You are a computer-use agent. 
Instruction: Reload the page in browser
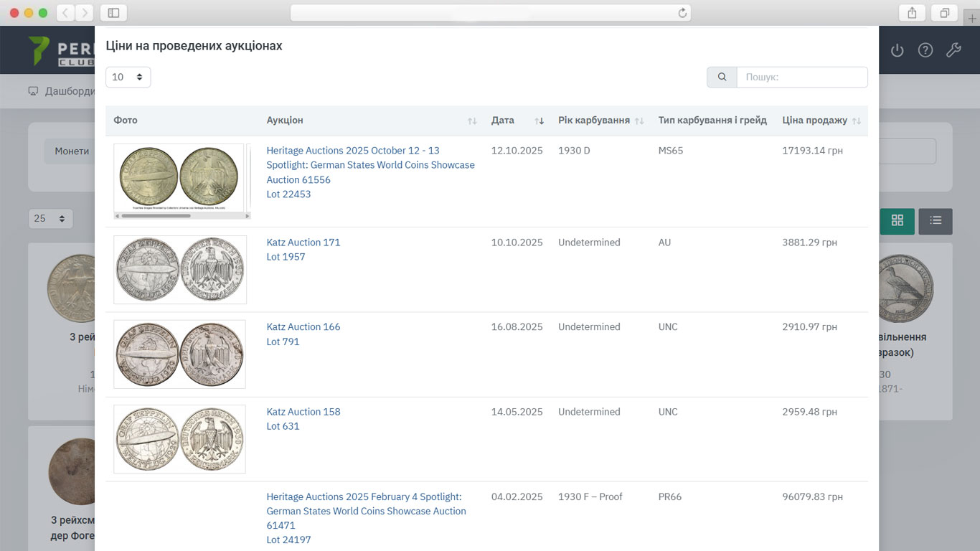point(682,13)
